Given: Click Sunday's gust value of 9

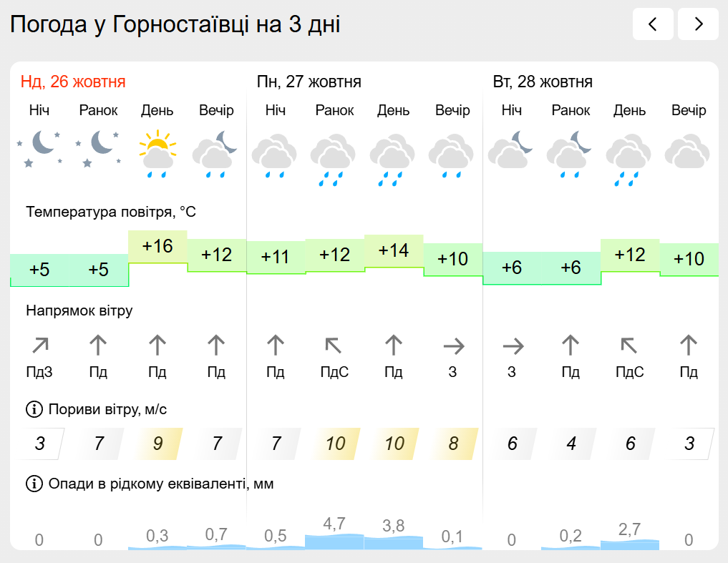Looking at the screenshot, I should tap(157, 444).
